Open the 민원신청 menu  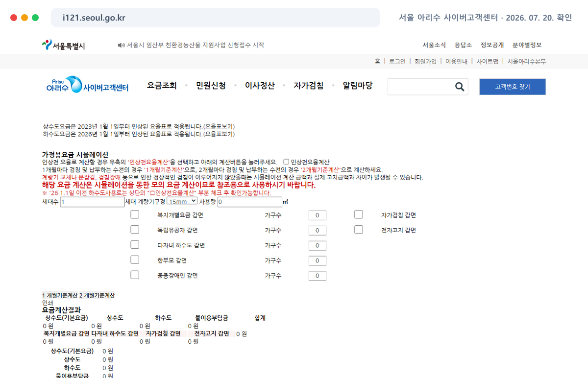tap(211, 85)
